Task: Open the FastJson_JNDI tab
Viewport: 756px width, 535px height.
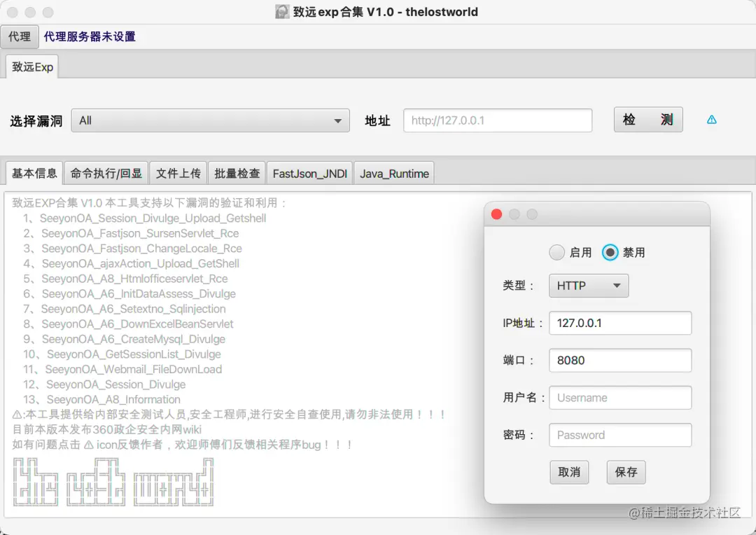Action: pyautogui.click(x=309, y=172)
